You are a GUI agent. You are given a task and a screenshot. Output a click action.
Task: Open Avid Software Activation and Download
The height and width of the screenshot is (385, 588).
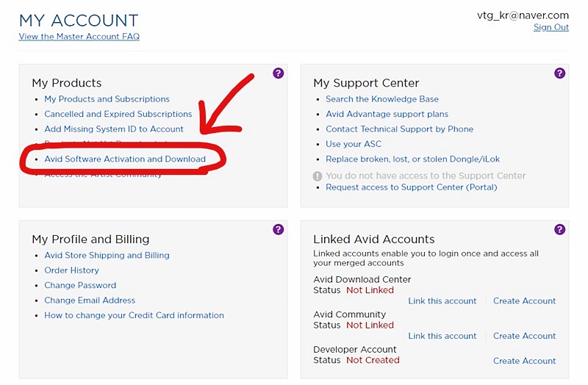(125, 159)
